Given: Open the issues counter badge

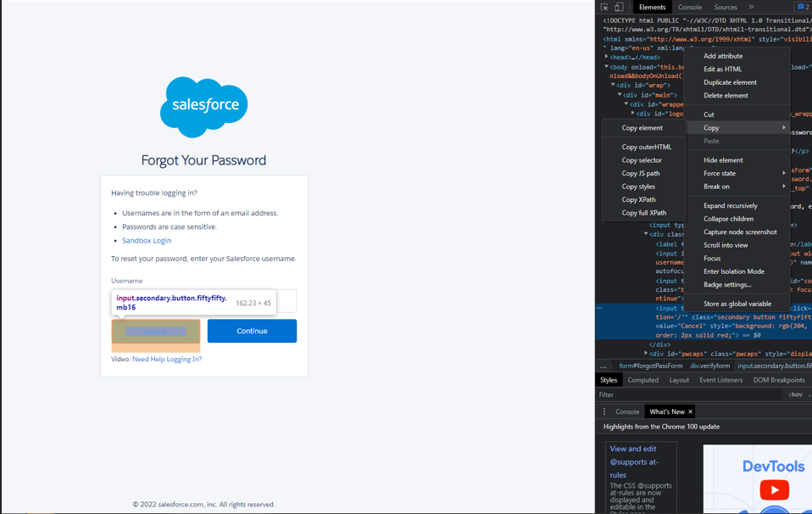Looking at the screenshot, I should click(804, 8).
